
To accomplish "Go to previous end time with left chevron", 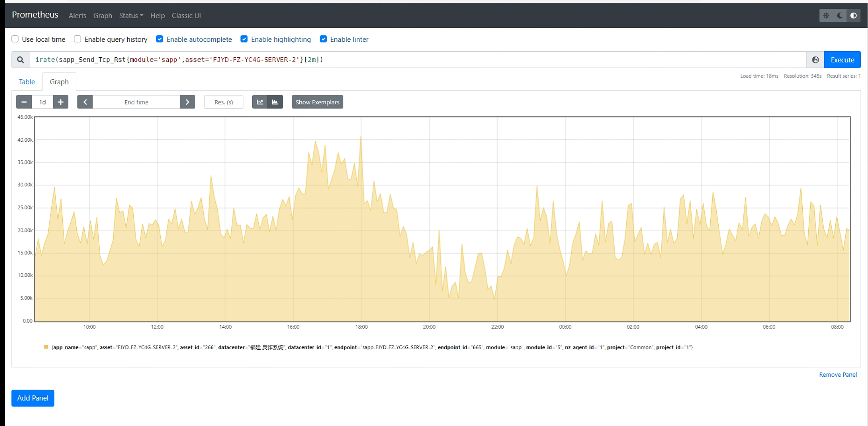I will [85, 102].
